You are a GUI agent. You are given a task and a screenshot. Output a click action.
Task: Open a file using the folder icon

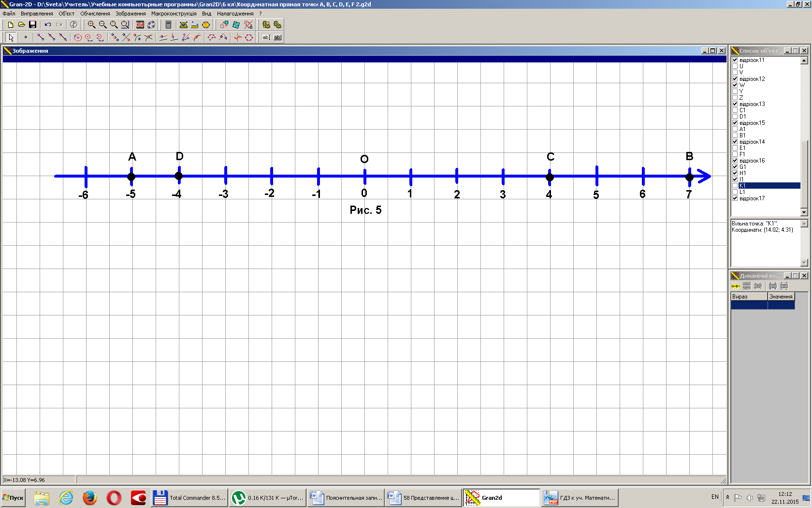pos(21,25)
